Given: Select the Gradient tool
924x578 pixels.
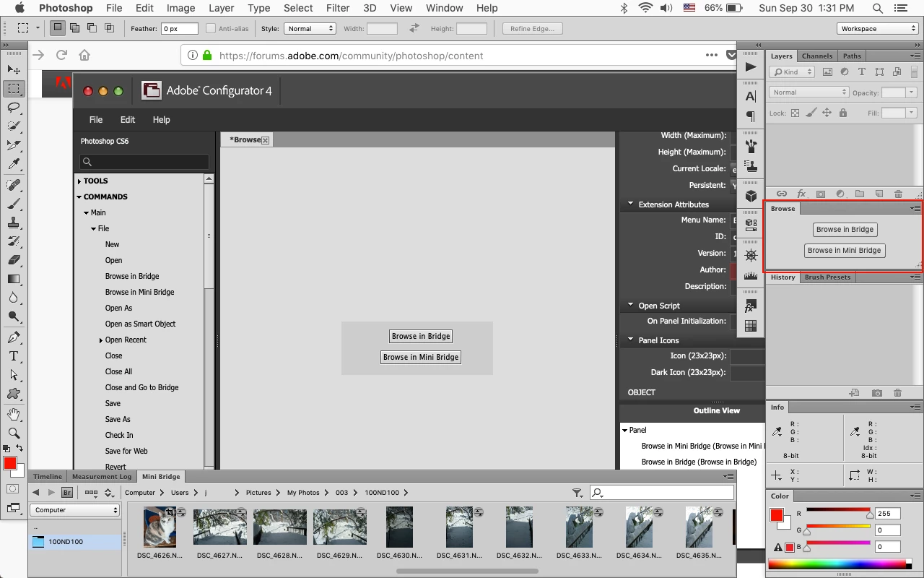Looking at the screenshot, I should (x=14, y=279).
